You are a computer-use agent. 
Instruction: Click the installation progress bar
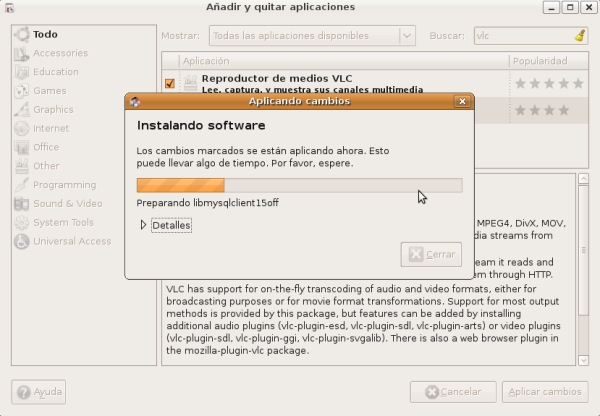[299, 185]
